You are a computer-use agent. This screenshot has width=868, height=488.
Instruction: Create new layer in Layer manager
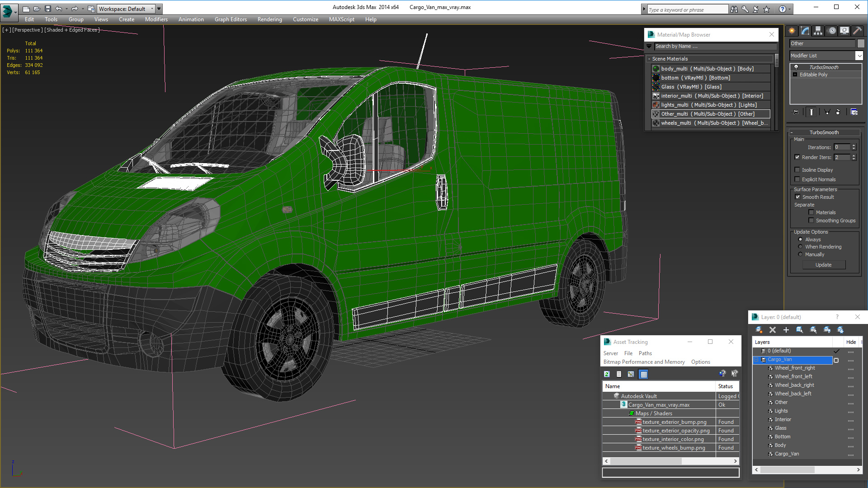coord(759,330)
